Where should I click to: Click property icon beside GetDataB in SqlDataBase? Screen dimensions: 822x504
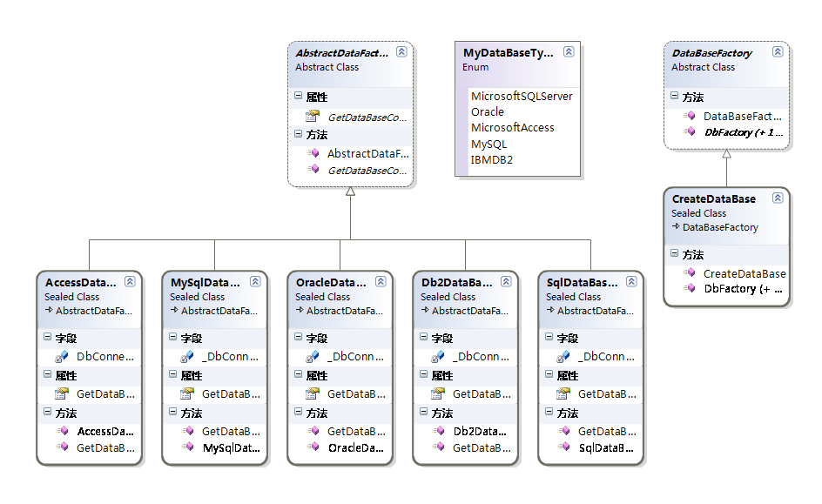pos(563,393)
